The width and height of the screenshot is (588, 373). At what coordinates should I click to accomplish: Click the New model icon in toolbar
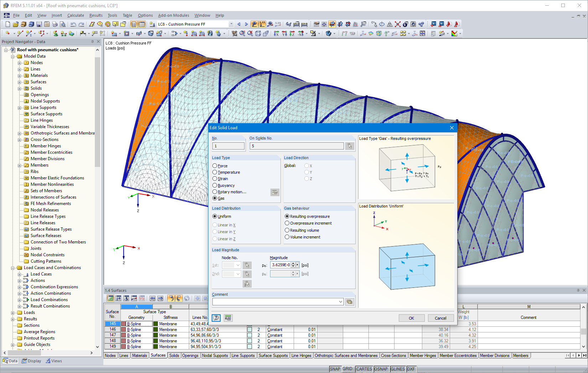(7, 24)
